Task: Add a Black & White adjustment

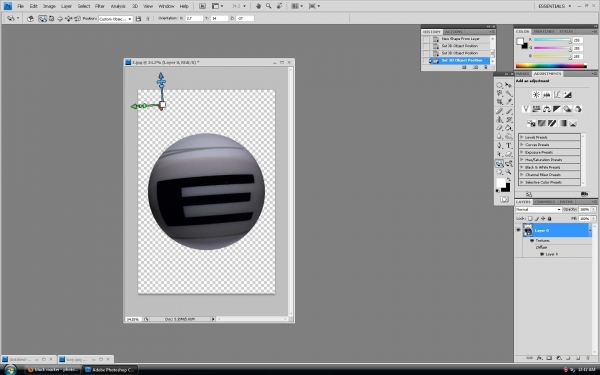Action: [x=557, y=109]
